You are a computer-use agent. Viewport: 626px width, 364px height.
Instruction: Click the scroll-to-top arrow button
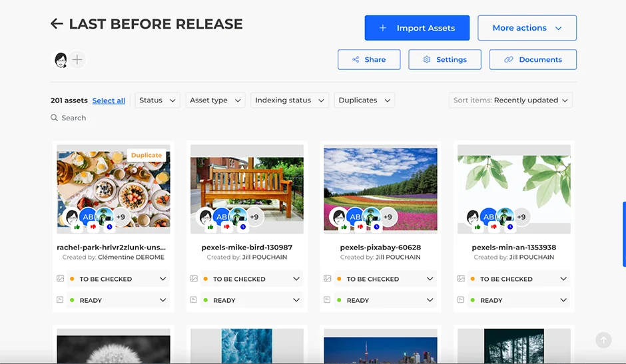[x=603, y=340]
